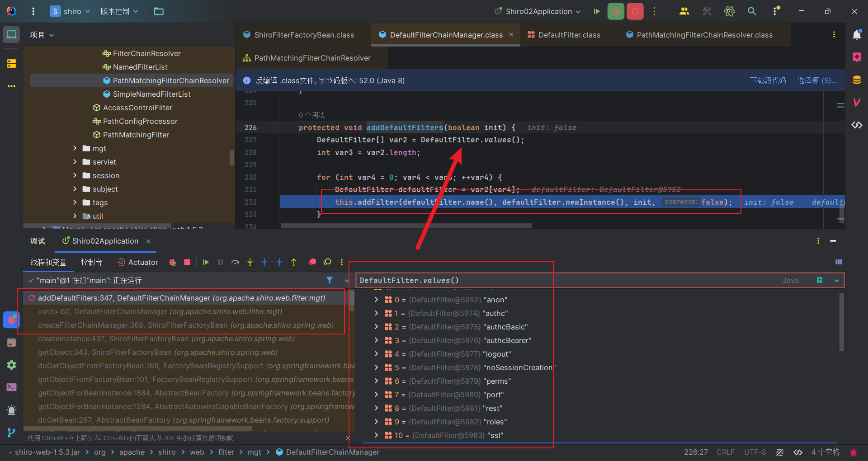Image resolution: width=868 pixels, height=461 pixels.
Task: Click the Step Over debug icon
Action: click(x=235, y=262)
